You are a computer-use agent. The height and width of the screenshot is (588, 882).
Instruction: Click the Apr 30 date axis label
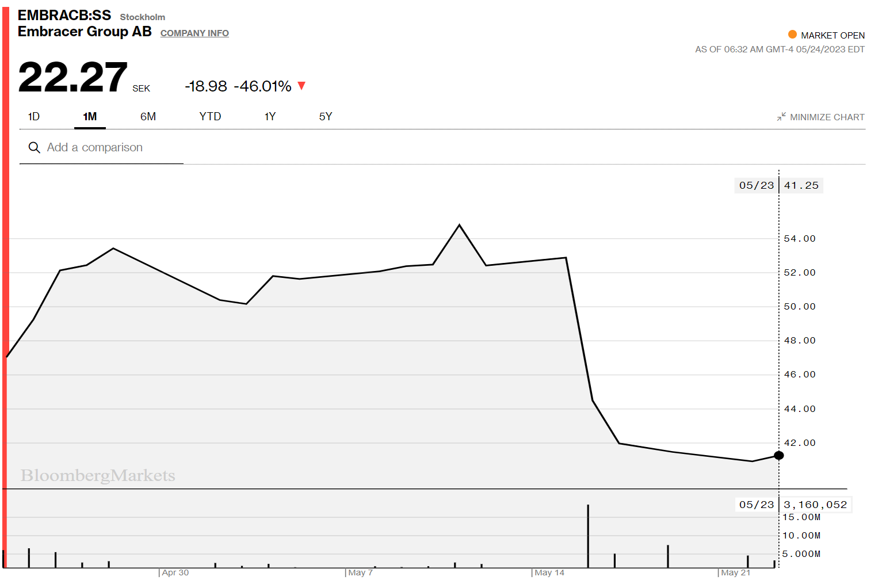click(175, 572)
